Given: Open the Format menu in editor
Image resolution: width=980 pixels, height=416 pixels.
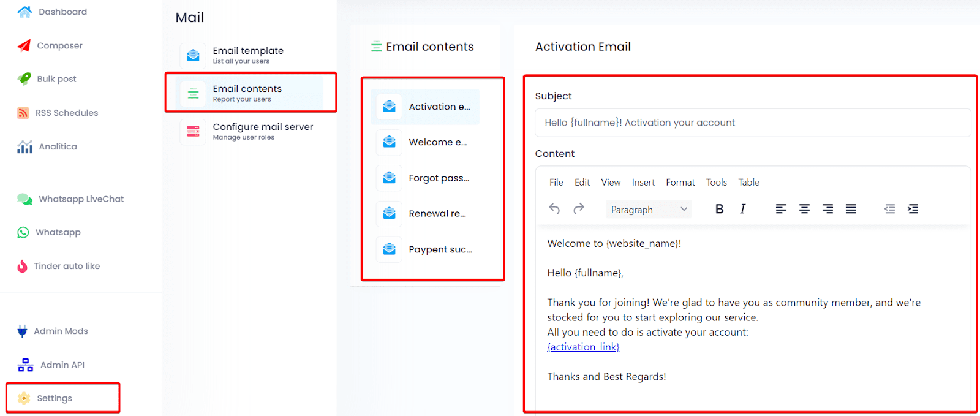Looking at the screenshot, I should (680, 183).
